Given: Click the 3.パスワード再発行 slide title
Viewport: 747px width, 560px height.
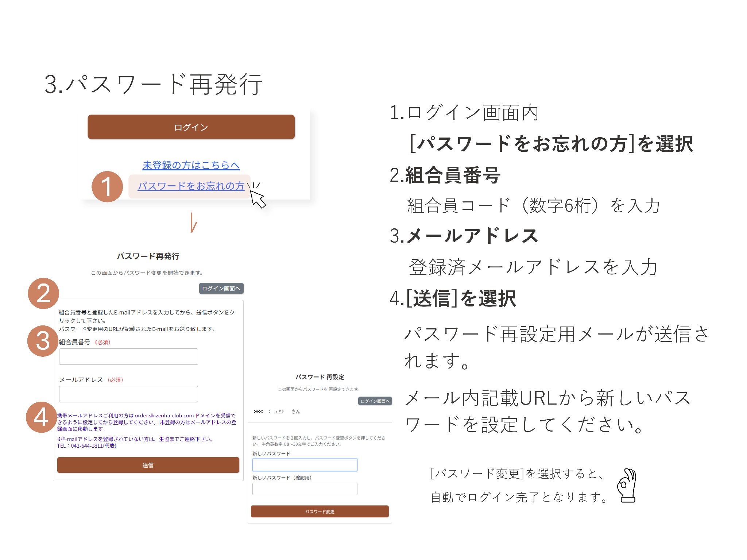Looking at the screenshot, I should (153, 85).
